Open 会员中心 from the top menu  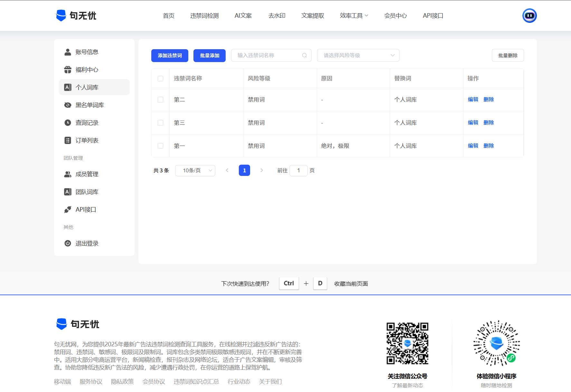(x=395, y=15)
